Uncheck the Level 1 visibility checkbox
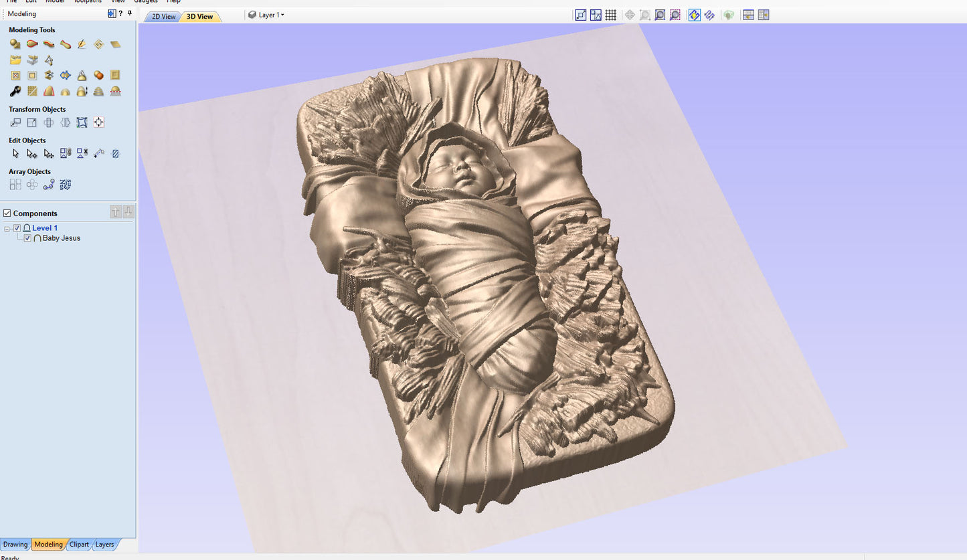This screenshot has height=560, width=967. [x=17, y=228]
